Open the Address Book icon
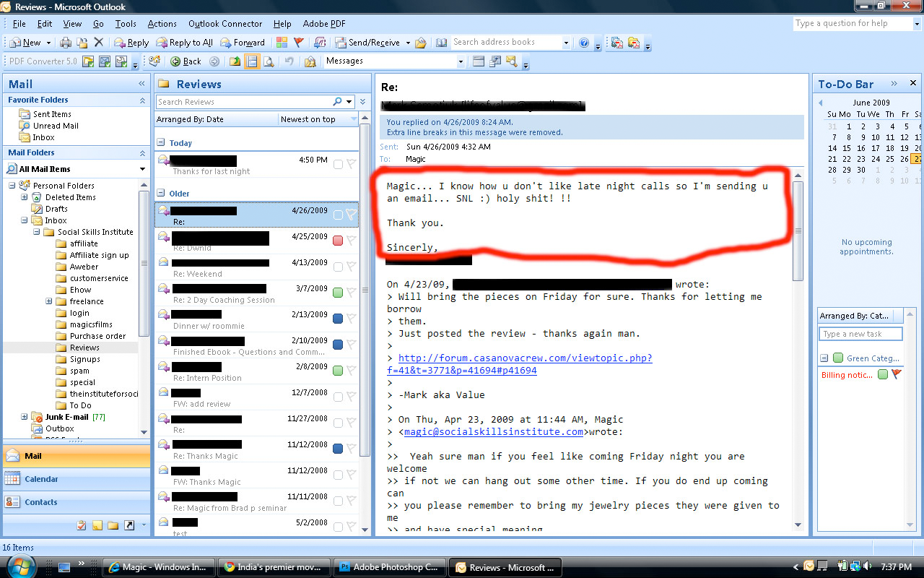 coord(442,43)
